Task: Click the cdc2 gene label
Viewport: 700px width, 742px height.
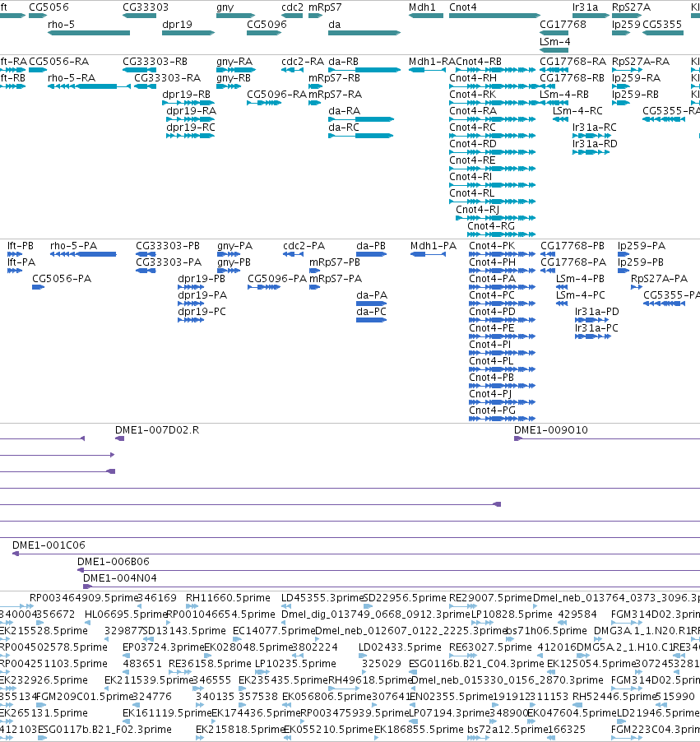Action: tap(292, 7)
